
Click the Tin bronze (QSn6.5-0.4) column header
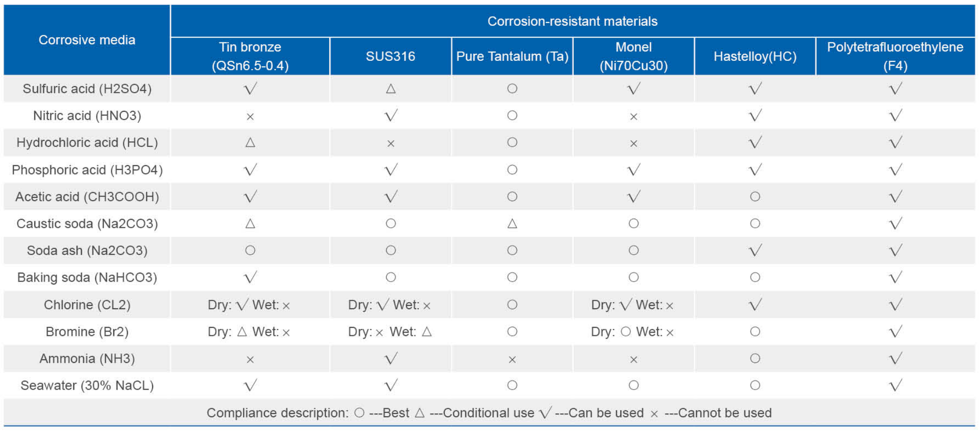coord(250,56)
